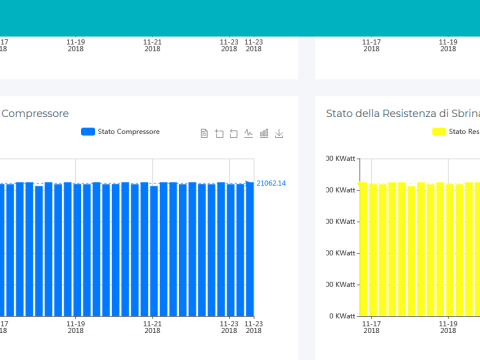This screenshot has width=480, height=360.
Task: Switch Compressore chart to bar view
Action: (264, 134)
